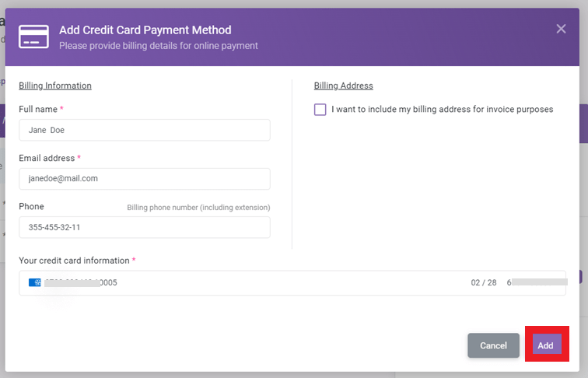Click the credit card icon in header
This screenshot has width=588, height=378.
[x=33, y=37]
